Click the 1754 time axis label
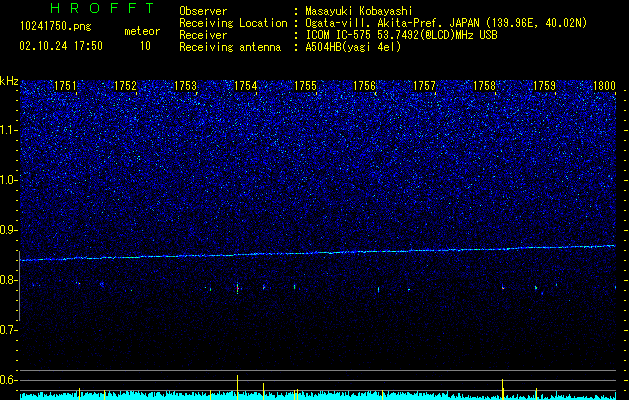Viewport: 629px width, 400px height. coord(246,86)
